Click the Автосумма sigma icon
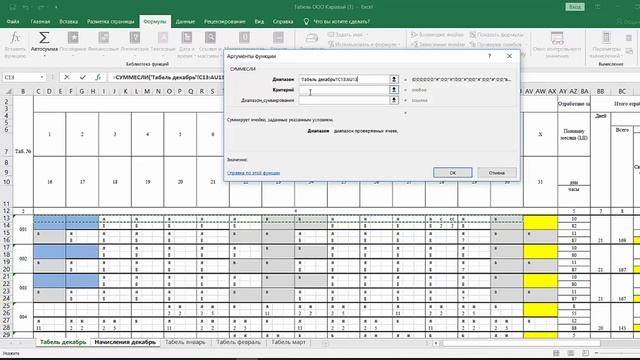This screenshot has height=360, width=640. (x=44, y=38)
